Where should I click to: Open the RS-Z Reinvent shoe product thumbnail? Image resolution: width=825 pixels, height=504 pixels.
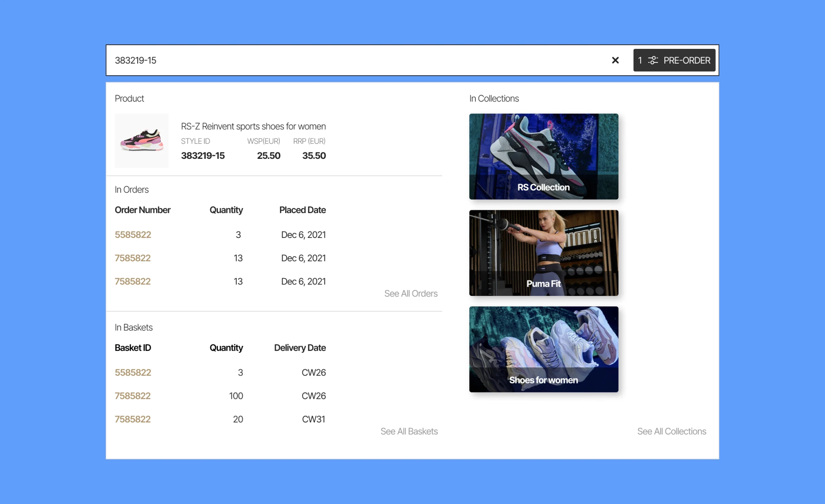142,141
